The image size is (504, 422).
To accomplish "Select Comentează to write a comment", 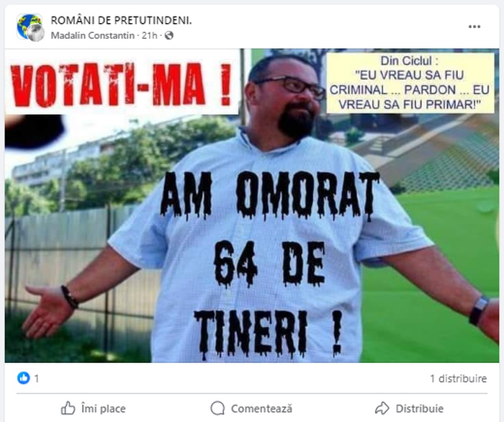I will [x=251, y=408].
